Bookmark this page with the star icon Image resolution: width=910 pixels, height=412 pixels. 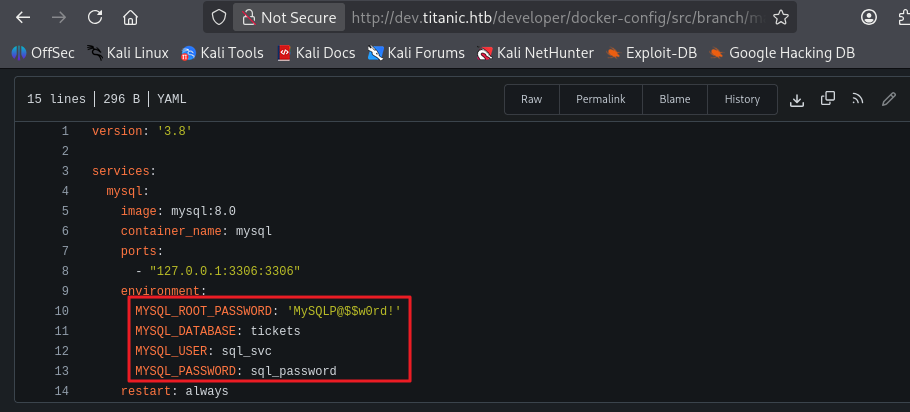781,18
